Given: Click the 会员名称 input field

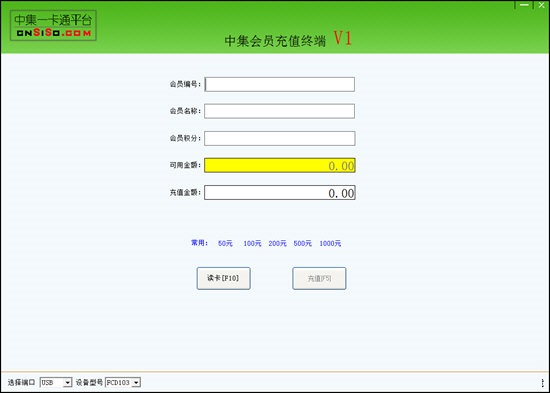Looking at the screenshot, I should [280, 111].
